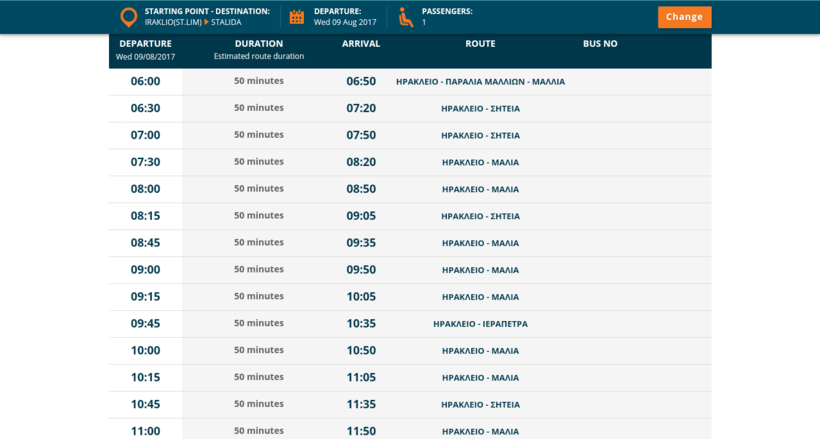Click the Departure column header
The height and width of the screenshot is (439, 820).
145,44
